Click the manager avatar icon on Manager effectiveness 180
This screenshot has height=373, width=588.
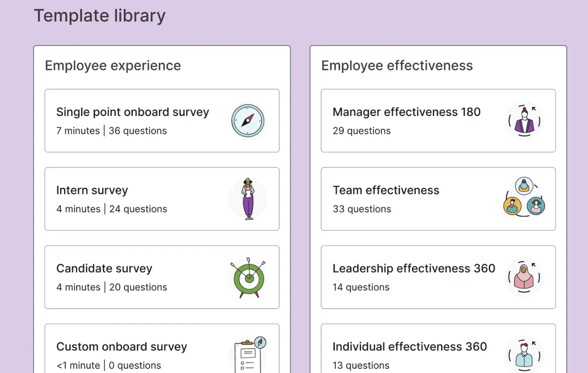(x=524, y=121)
